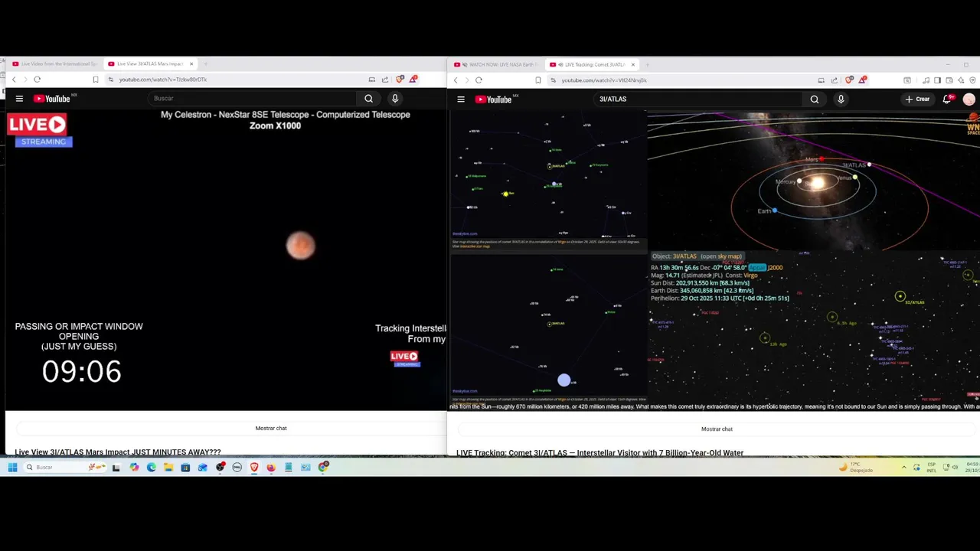Click the search magnifier button in the left YouTube window
This screenshot has height=551, width=980.
click(368, 98)
